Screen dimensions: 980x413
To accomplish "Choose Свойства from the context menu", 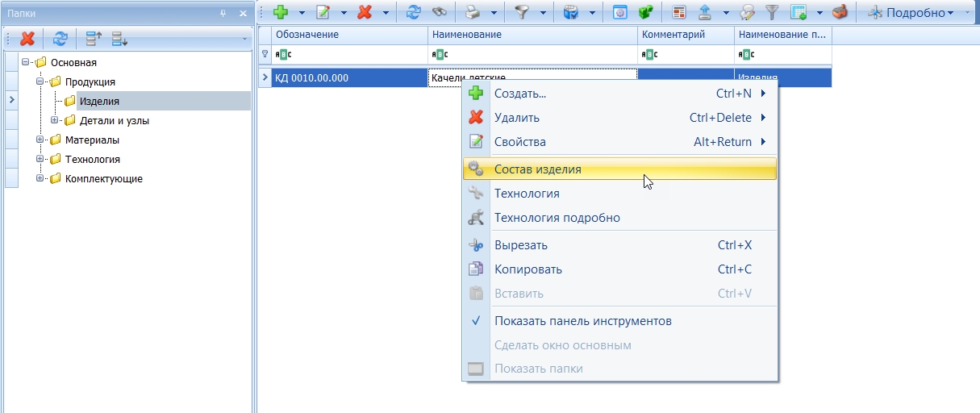I will click(619, 142).
